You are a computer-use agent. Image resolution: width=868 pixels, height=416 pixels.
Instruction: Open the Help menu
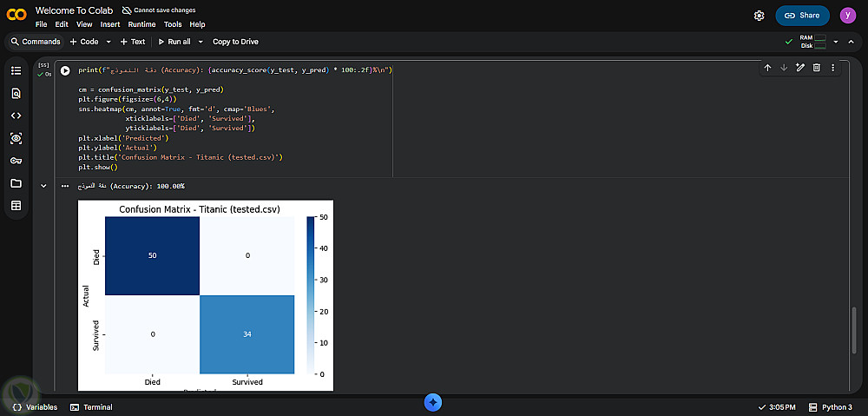click(x=197, y=24)
